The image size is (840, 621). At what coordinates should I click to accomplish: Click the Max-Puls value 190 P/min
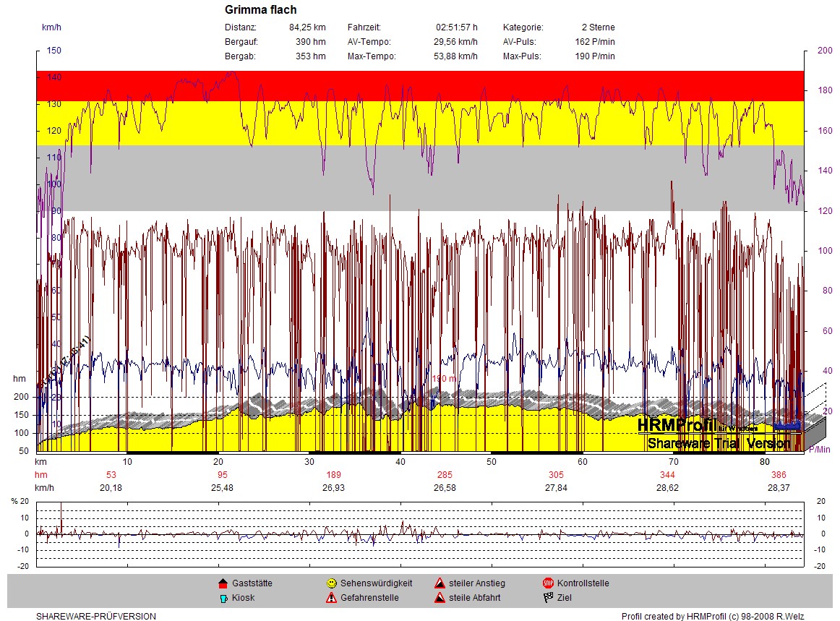tap(595, 56)
